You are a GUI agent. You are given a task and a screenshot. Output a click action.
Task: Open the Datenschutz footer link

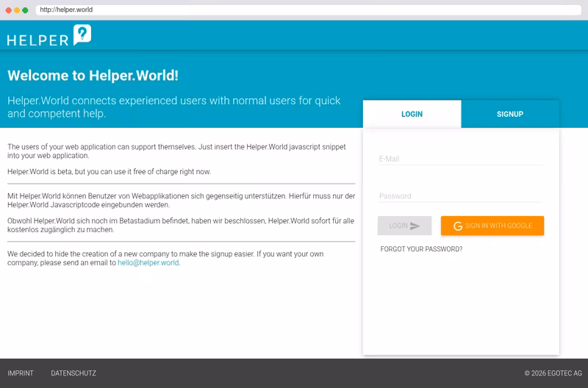click(73, 373)
